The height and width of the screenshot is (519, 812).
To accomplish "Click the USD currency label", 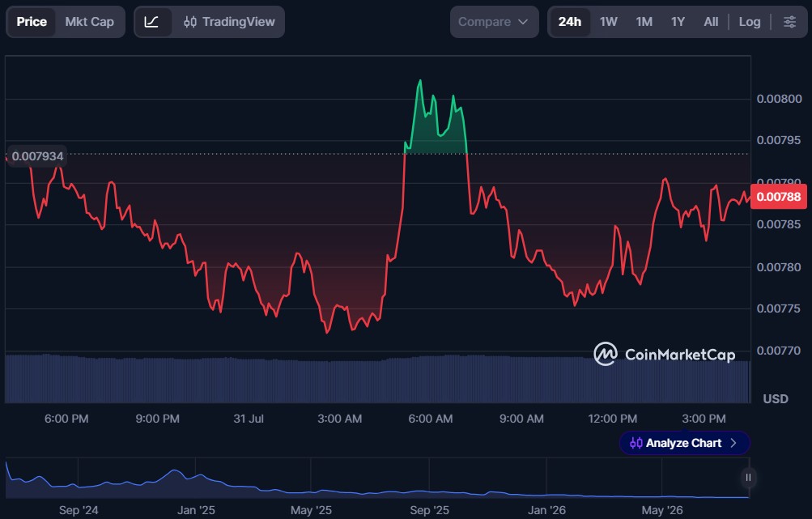I will pos(776,399).
